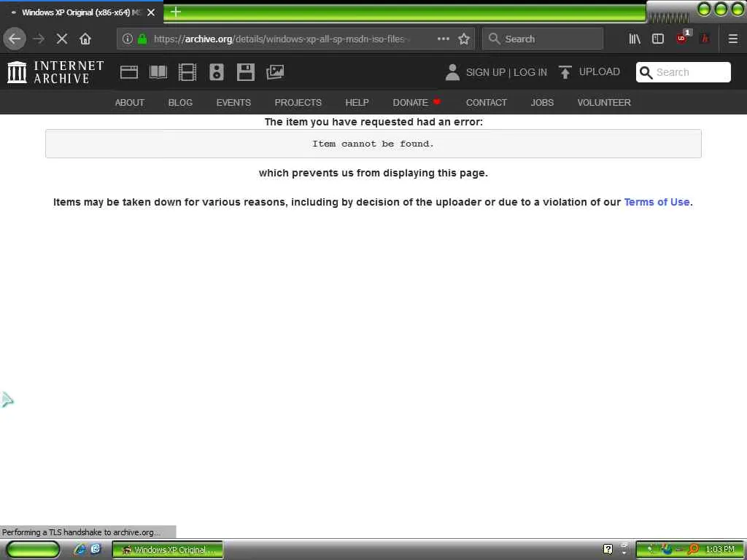Go to Internet Archive logo home
The image size is (747, 560).
(x=55, y=72)
